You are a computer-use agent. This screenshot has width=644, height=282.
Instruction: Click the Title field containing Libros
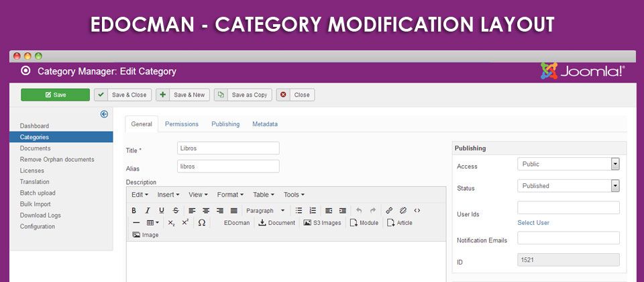pos(228,148)
